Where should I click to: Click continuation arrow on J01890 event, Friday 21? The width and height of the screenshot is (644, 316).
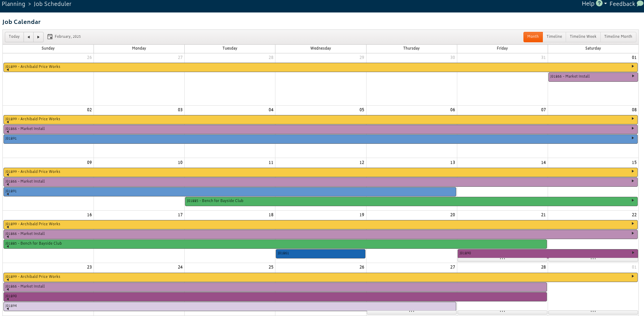point(633,253)
